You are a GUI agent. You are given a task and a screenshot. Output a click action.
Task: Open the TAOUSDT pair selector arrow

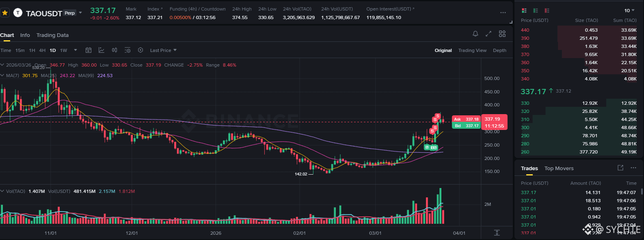[x=80, y=13]
